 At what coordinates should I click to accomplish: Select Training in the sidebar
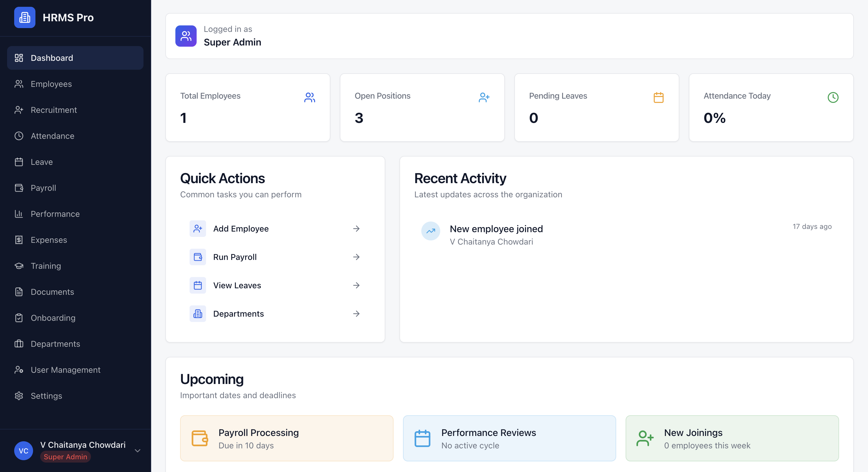click(x=75, y=266)
